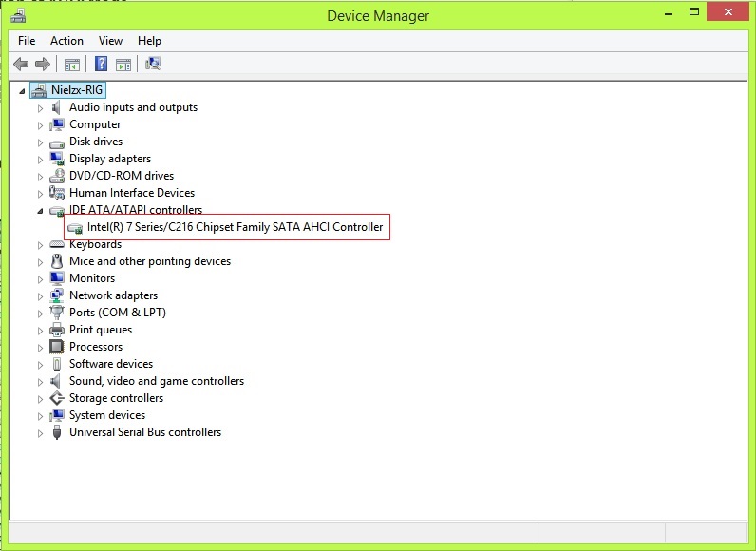This screenshot has width=756, height=551.
Task: Maximize the Device Manager window
Action: click(x=694, y=12)
